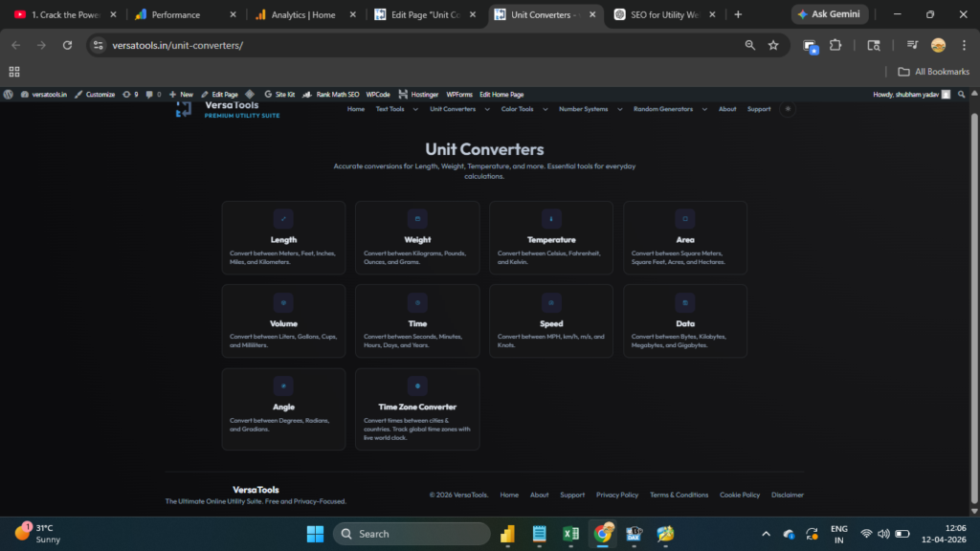Viewport: 980px width, 551px height.
Task: Click the Hostinger admin bar item
Action: [x=418, y=95]
